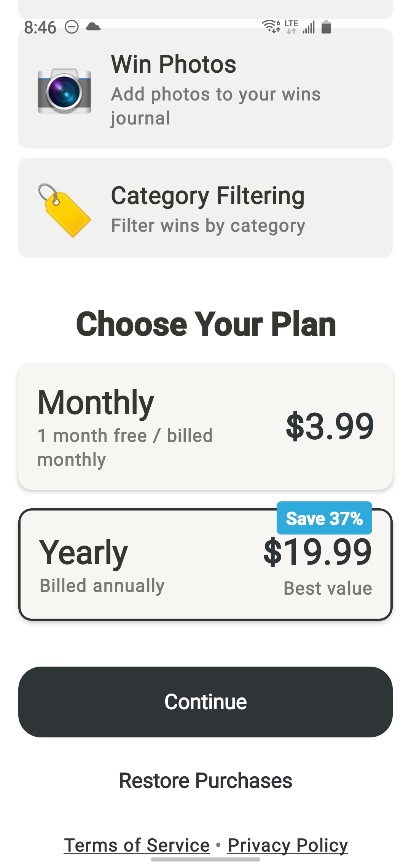Open the Terms of Service link
The image size is (411, 868).
137,845
